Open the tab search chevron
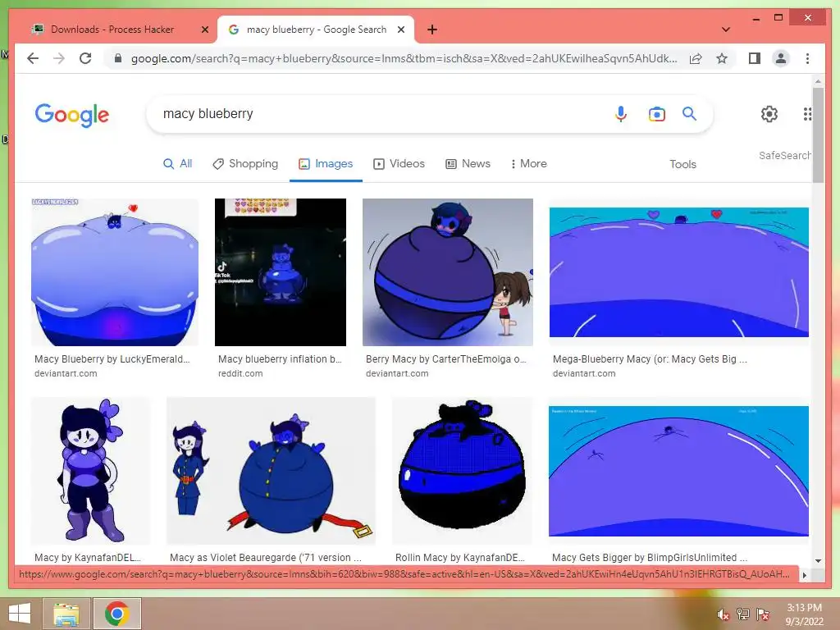 pyautogui.click(x=726, y=30)
